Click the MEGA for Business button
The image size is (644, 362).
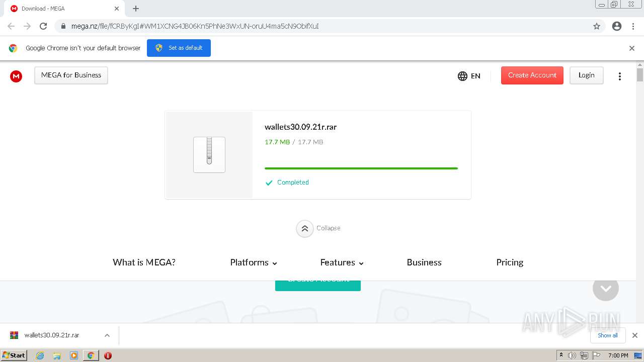tap(71, 75)
